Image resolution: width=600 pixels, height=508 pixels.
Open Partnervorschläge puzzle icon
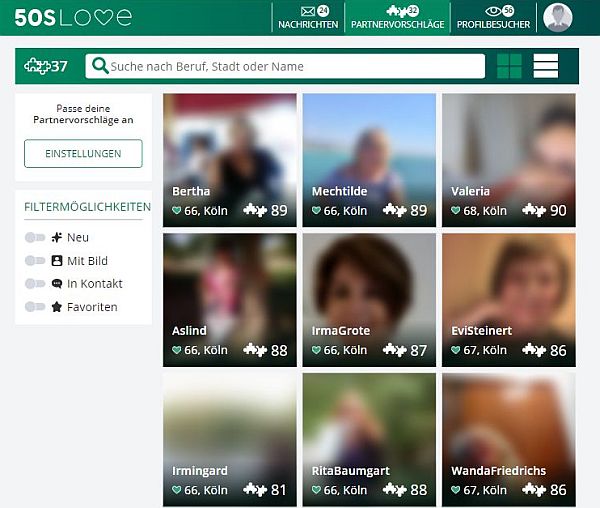397,12
